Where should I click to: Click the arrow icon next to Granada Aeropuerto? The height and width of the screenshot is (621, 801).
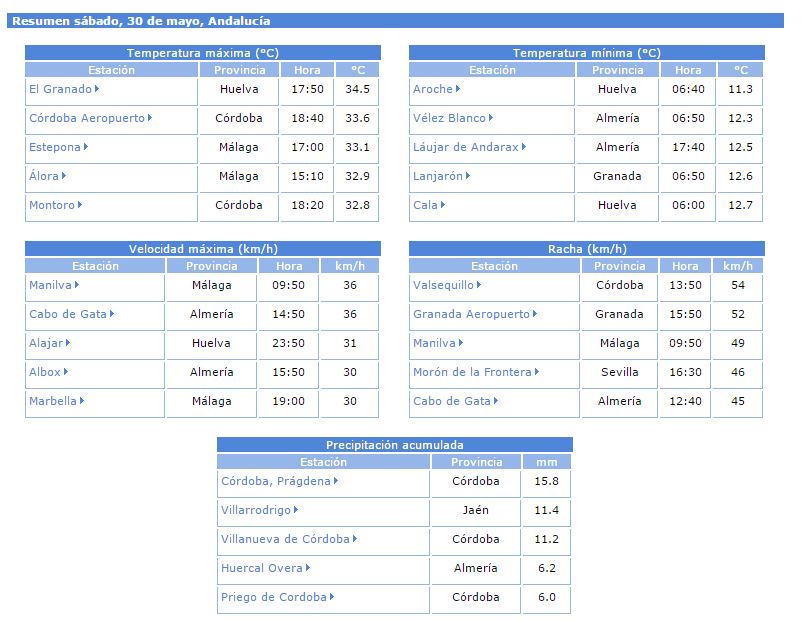click(x=535, y=314)
